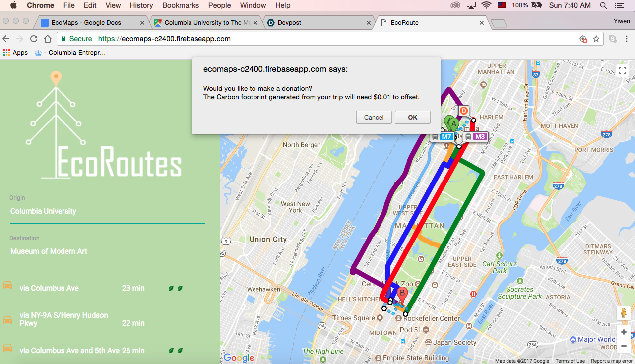Click Report a map error link
The height and width of the screenshot is (364, 635).
coord(612,361)
